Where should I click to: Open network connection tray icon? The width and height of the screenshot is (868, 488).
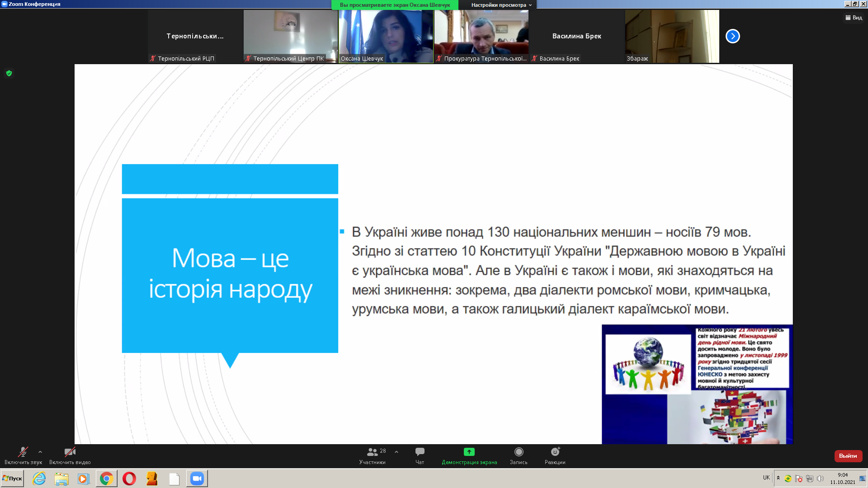coord(810,479)
